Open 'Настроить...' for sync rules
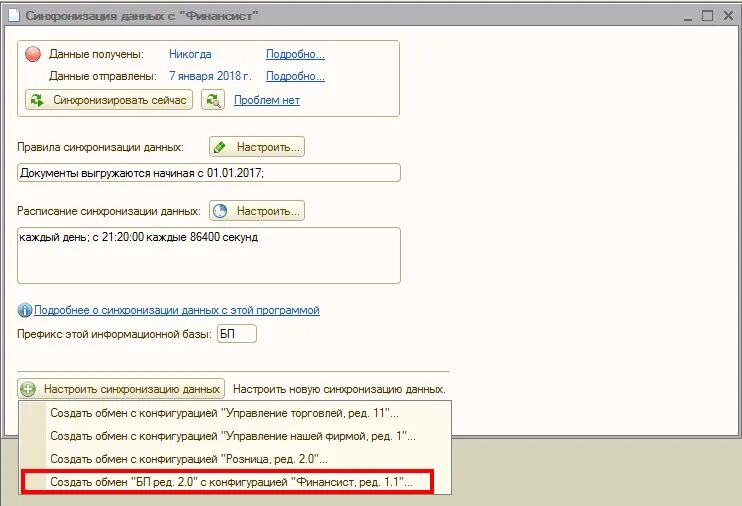The height and width of the screenshot is (506, 742). (x=257, y=147)
